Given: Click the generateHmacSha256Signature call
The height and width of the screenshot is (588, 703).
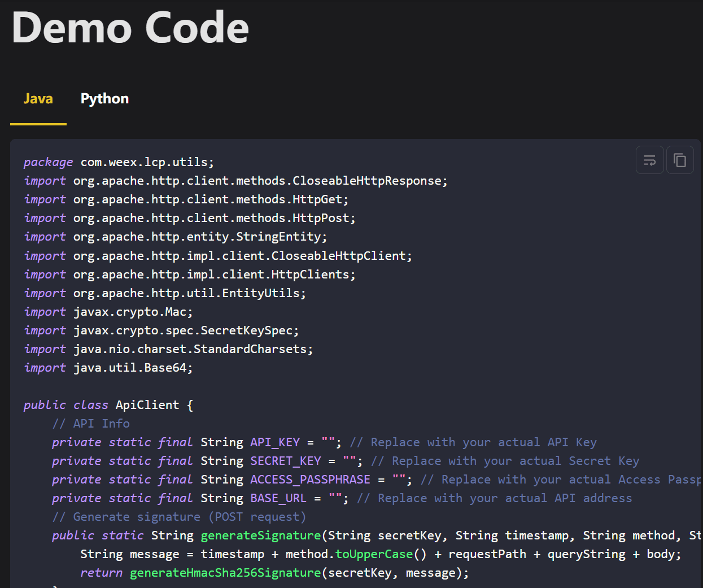Looking at the screenshot, I should coord(225,573).
